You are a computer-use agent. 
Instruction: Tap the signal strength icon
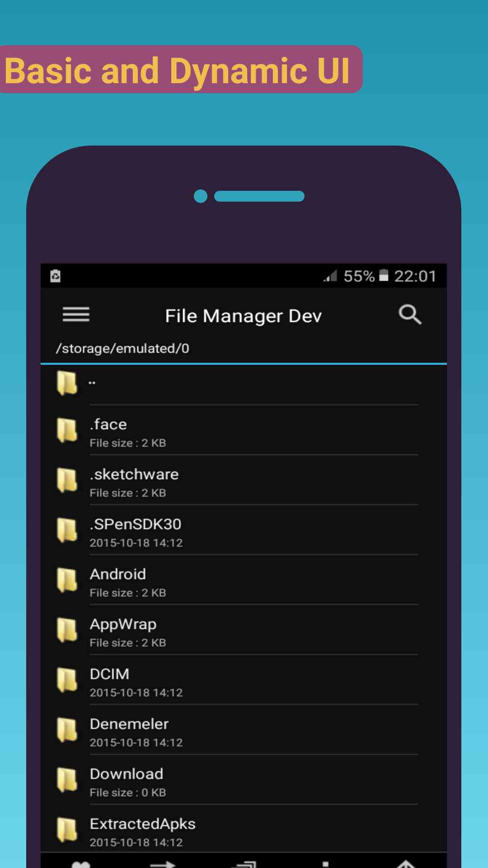point(330,275)
